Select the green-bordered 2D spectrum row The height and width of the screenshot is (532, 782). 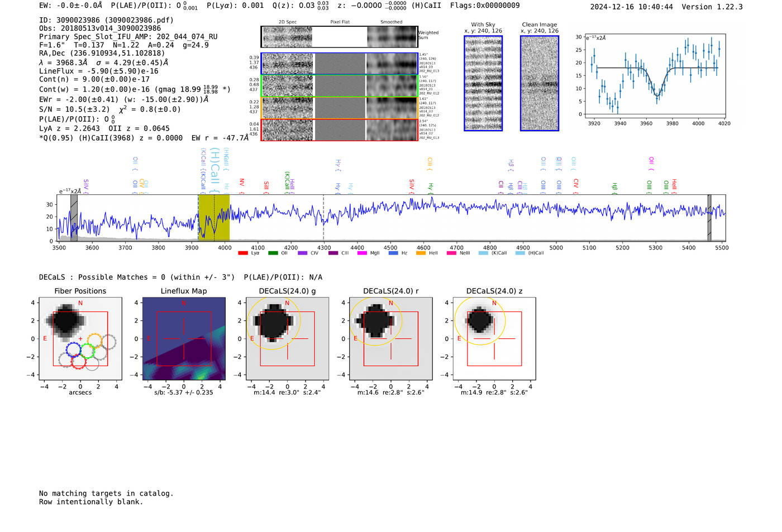[x=339, y=85]
